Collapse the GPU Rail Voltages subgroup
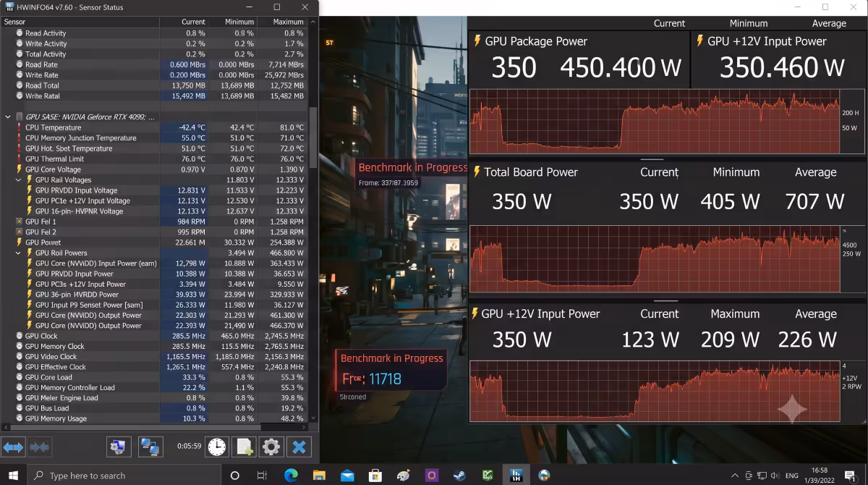The height and width of the screenshot is (485, 868). [19, 180]
